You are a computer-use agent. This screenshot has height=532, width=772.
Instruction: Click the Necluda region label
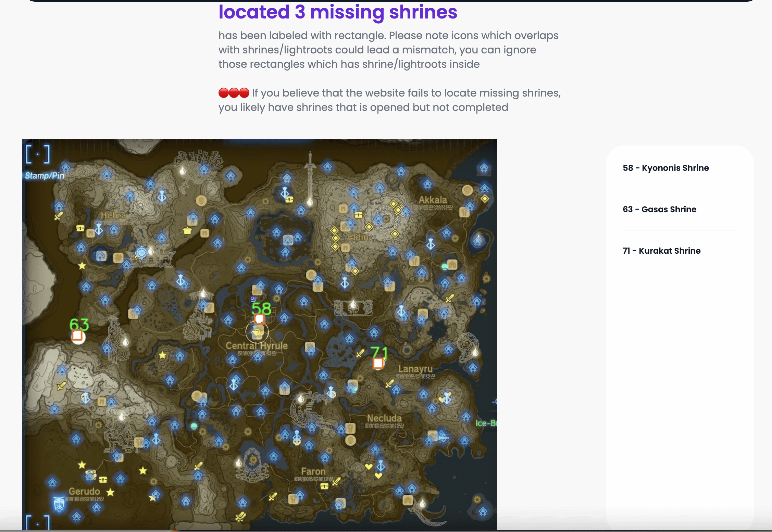pos(384,418)
